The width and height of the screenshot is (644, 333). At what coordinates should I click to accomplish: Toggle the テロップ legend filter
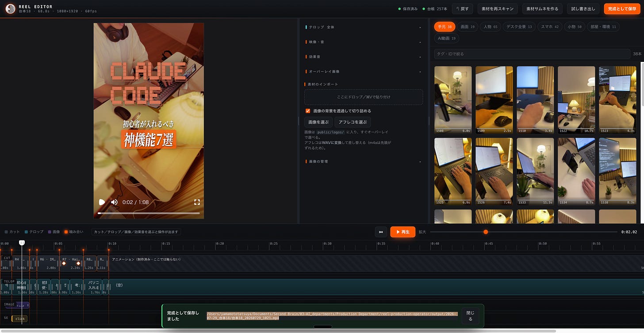coord(34,232)
